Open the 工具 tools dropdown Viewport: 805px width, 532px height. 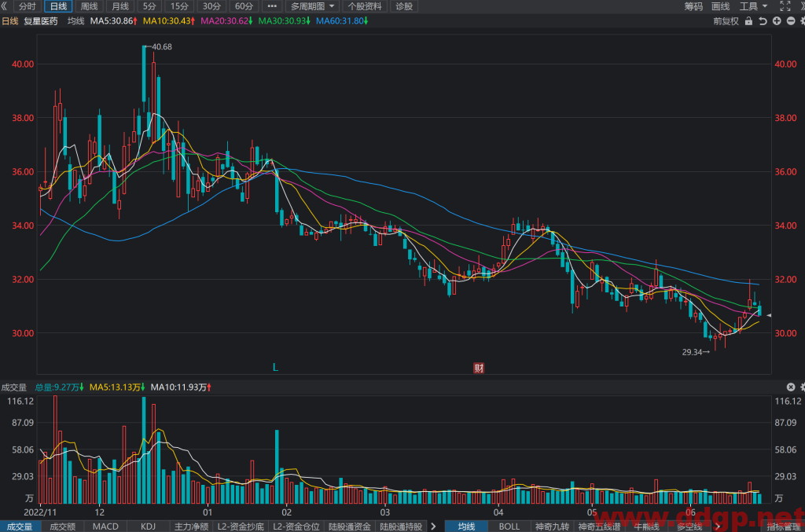(753, 6)
